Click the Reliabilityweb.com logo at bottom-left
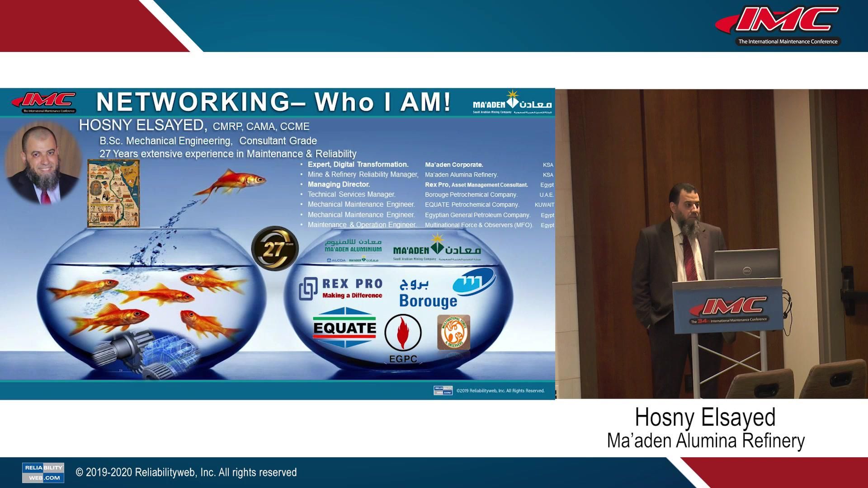Image resolution: width=868 pixels, height=488 pixels. pos(43,472)
